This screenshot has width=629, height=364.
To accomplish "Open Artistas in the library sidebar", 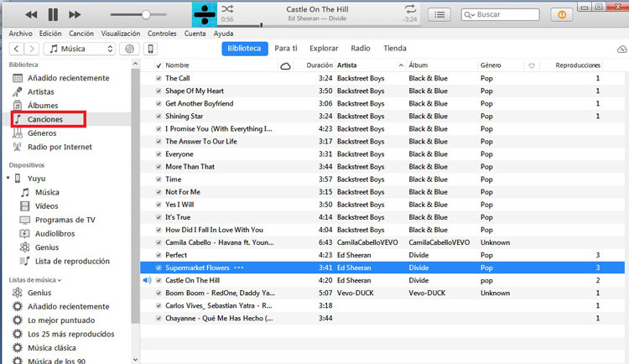I will 40,92.
